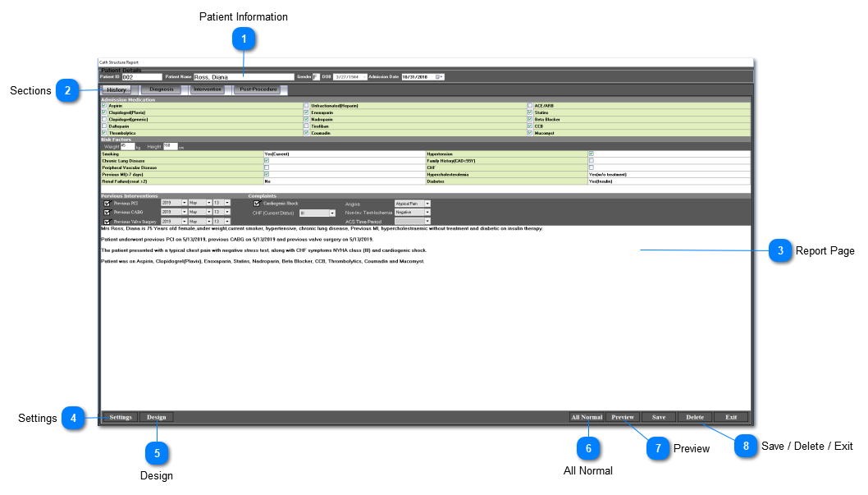Screen dimensions: 868x495
Task: Switch to the Diagnosis tab
Action: pyautogui.click(x=162, y=89)
